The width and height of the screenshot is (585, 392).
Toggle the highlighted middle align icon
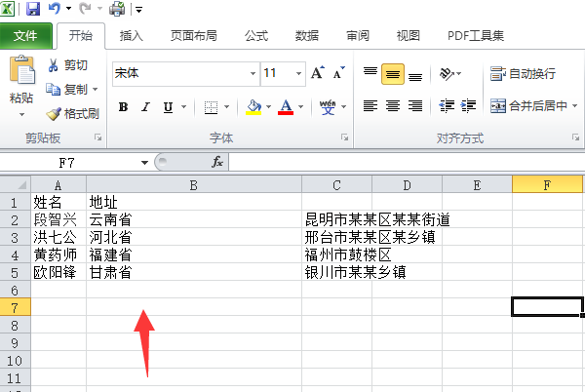[x=393, y=74]
